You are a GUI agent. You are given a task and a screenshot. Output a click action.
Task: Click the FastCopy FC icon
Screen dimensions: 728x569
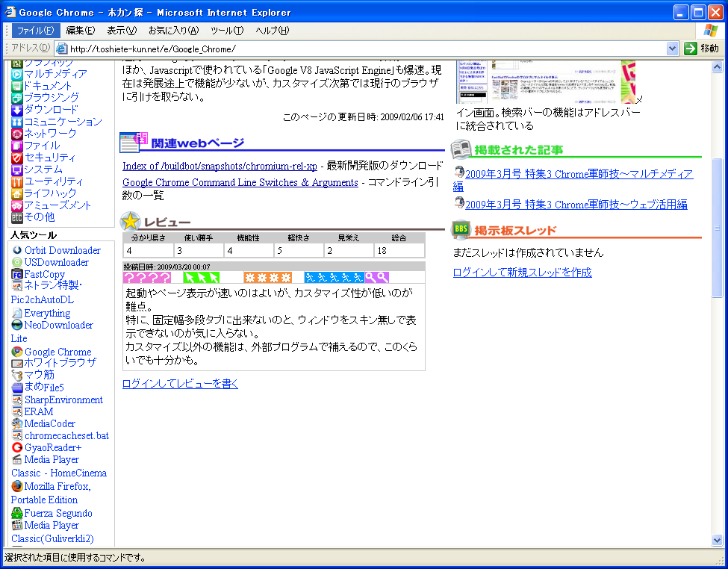(17, 275)
